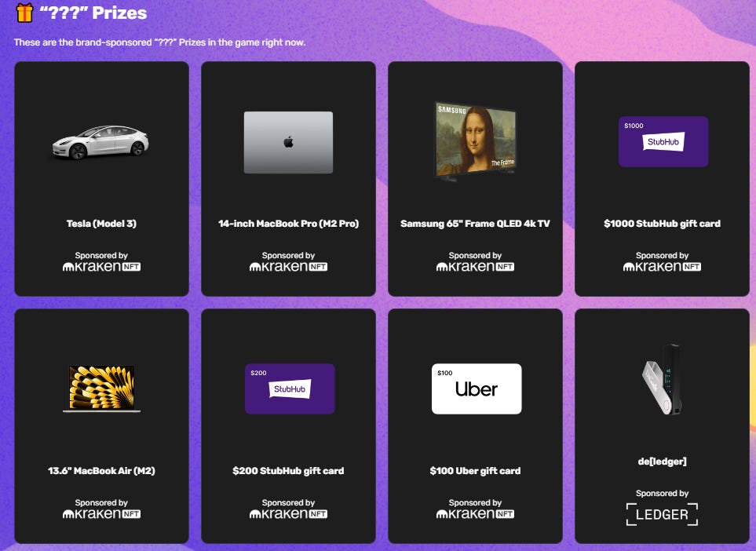Select the $1000 StubHub gift card image
Viewport: 756px width, 551px height.
coord(663,142)
